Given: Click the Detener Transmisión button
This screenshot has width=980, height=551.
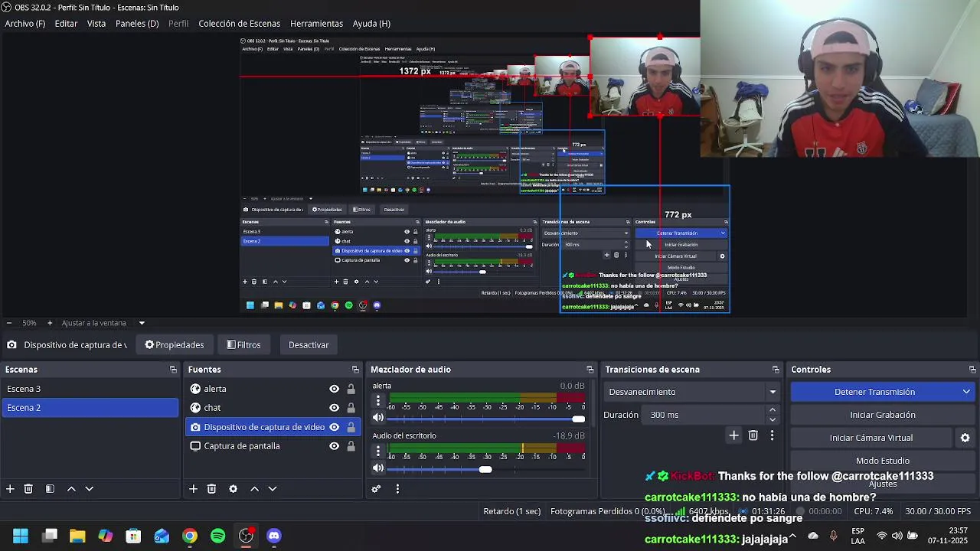Looking at the screenshot, I should pos(874,392).
